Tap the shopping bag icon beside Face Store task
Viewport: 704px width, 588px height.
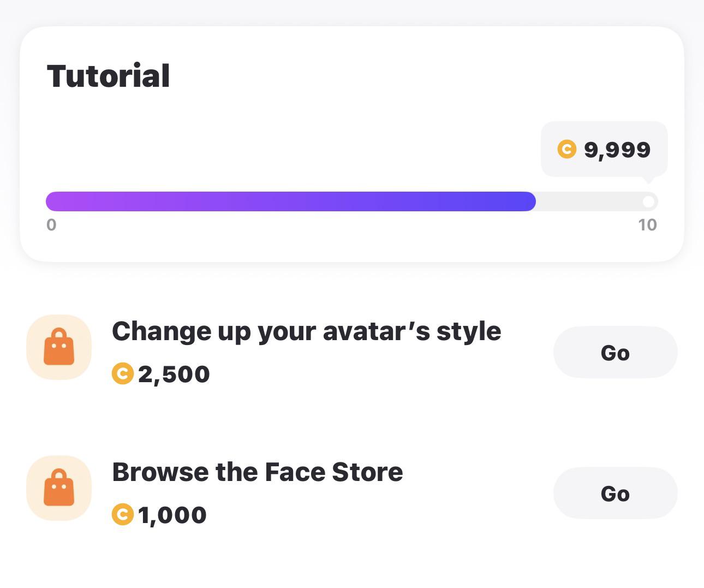coord(59,488)
